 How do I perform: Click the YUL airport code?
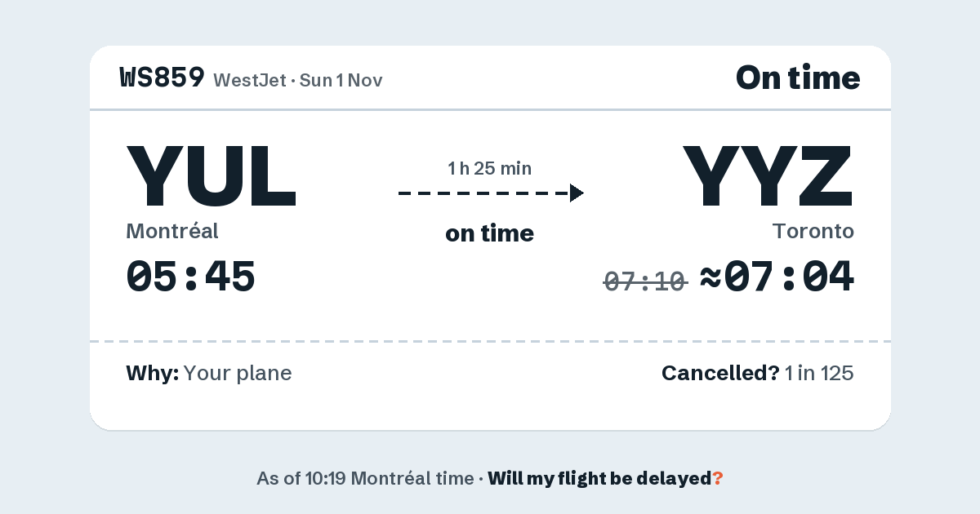pyautogui.click(x=212, y=177)
